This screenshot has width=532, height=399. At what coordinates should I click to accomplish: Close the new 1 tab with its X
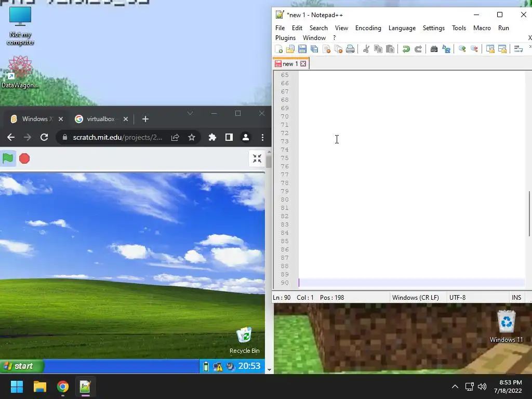(x=303, y=64)
